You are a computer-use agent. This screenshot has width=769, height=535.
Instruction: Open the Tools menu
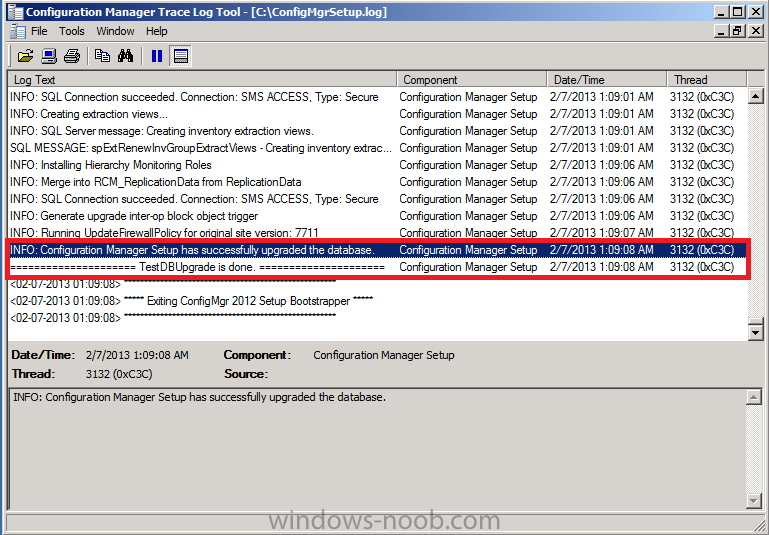coord(72,31)
